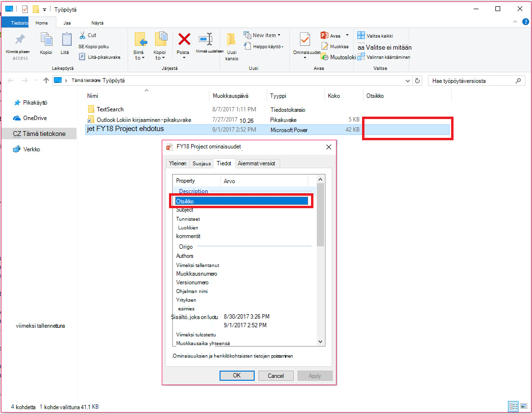Click the Ominaisuuksien ja henkilökohtaisten tietojen poistaminen link
Image resolution: width=532 pixels, height=414 pixels.
pyautogui.click(x=233, y=356)
